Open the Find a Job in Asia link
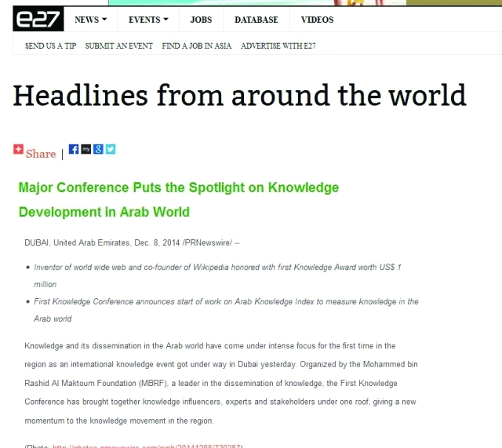The image size is (502, 448). tap(197, 46)
